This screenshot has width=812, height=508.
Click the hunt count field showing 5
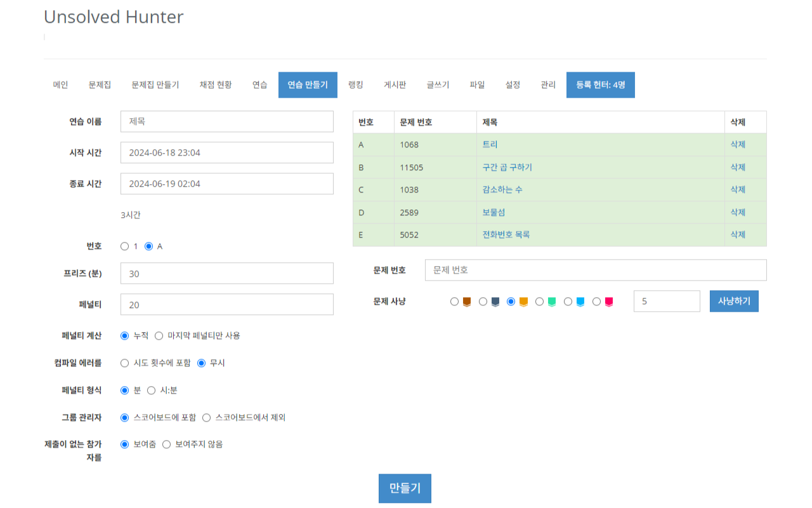[x=667, y=301]
